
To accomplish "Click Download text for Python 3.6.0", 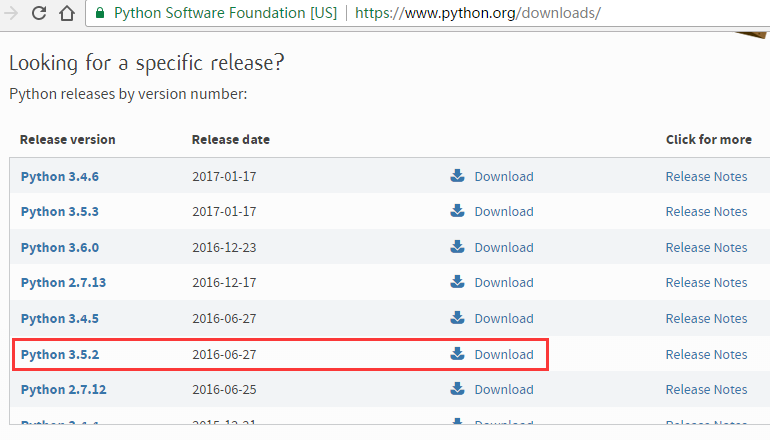I will click(504, 248).
